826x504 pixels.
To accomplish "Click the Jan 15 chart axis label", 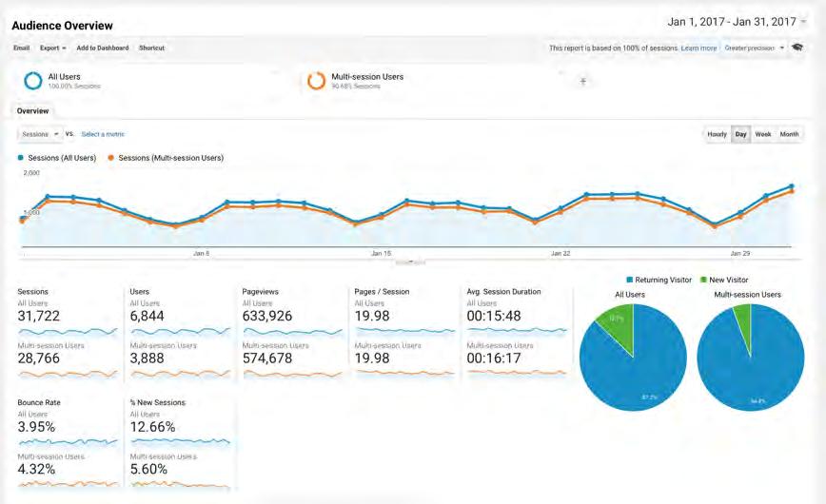I will tap(381, 253).
